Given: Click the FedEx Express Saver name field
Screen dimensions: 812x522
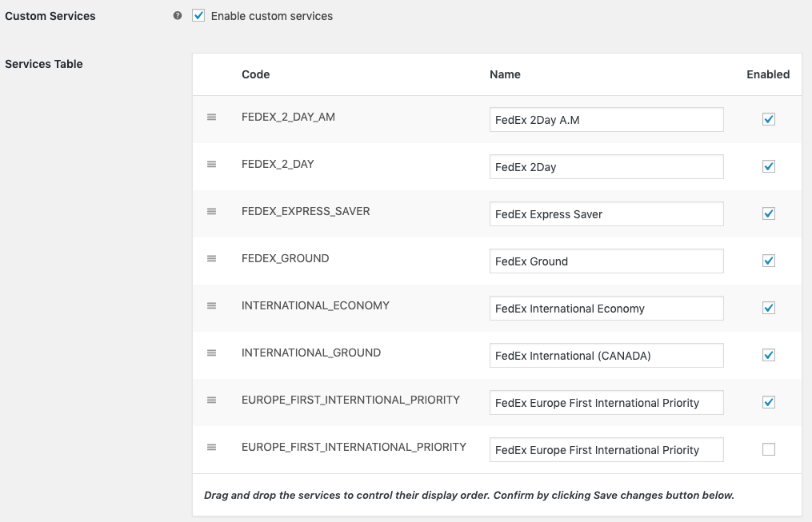Looking at the screenshot, I should point(606,214).
